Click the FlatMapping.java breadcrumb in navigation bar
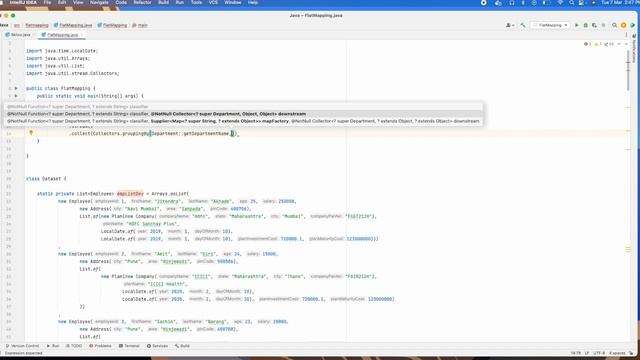 73,25
